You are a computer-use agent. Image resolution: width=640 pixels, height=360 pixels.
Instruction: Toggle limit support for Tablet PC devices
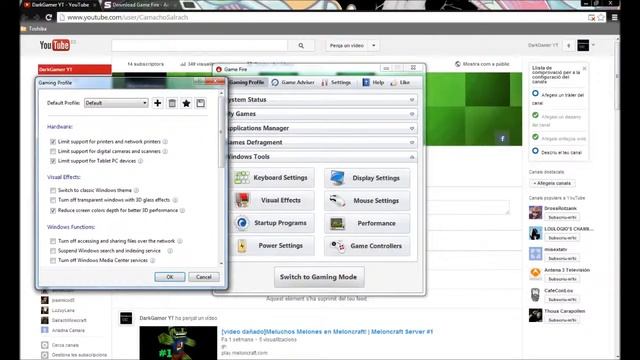point(53,161)
